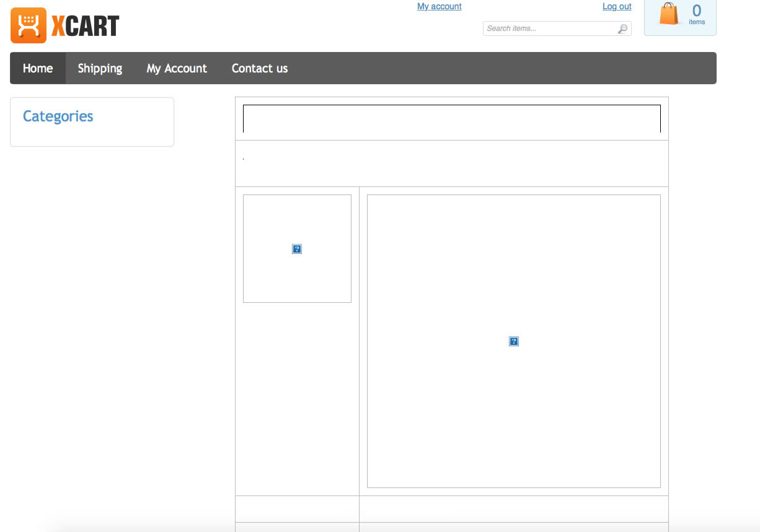Click the 0 items cart count
The width and height of the screenshot is (760, 532).
[697, 14]
